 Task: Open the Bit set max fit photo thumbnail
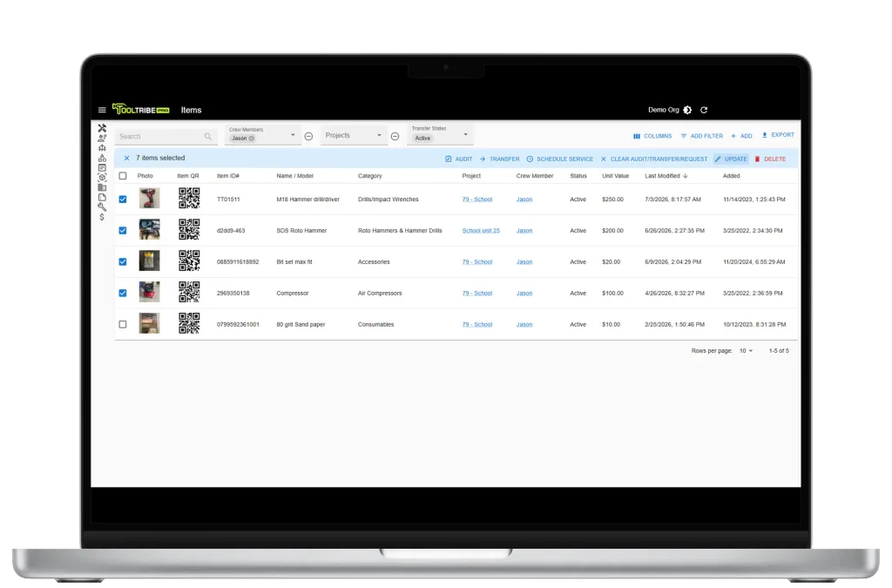point(149,261)
